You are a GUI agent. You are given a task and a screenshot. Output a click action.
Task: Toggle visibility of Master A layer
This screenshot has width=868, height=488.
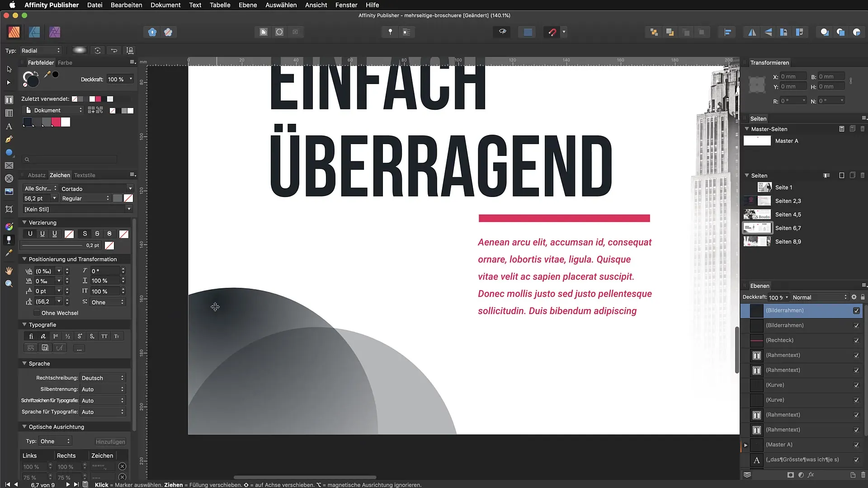[856, 445]
